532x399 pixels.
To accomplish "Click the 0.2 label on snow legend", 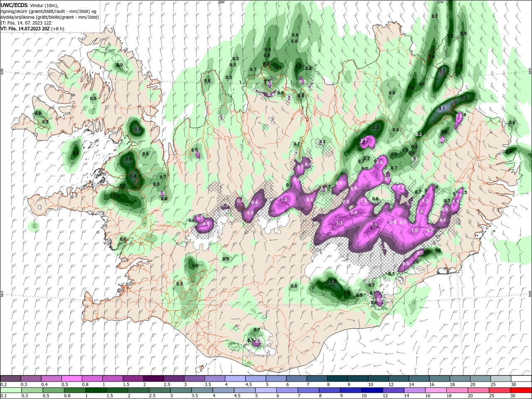I will point(3,384).
